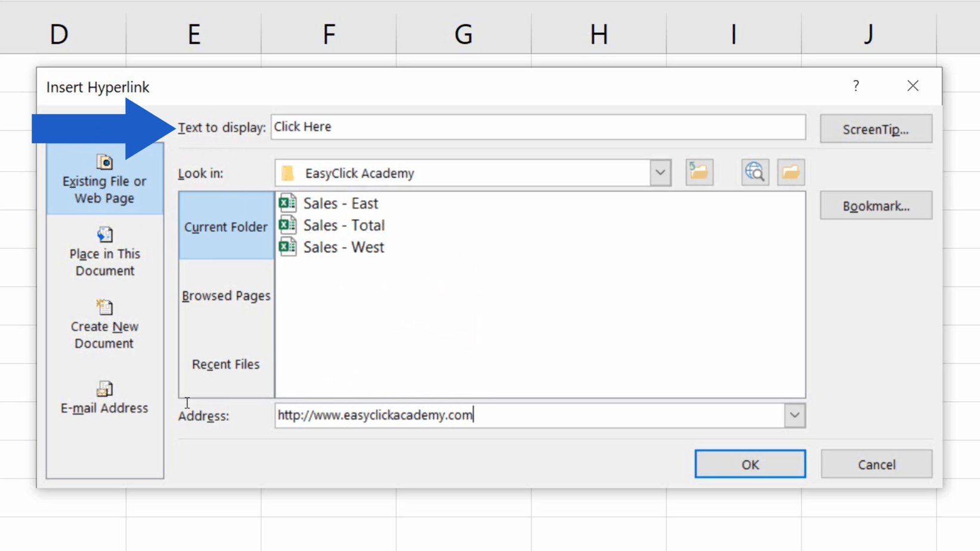
Task: Confirm the hyperlink with OK
Action: [x=750, y=464]
